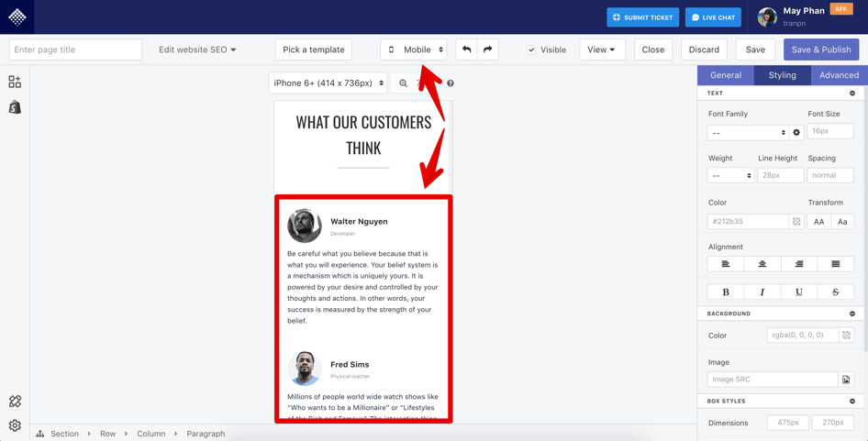Image resolution: width=868 pixels, height=441 pixels.
Task: Click Pick a template button
Action: (x=313, y=50)
